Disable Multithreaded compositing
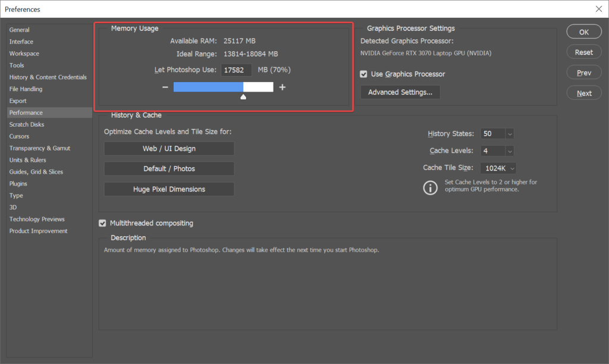This screenshot has width=609, height=364. coord(102,223)
